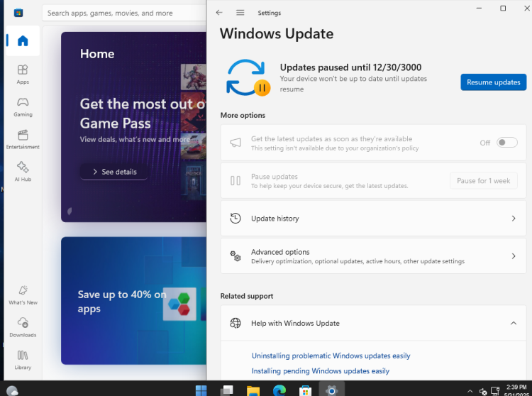Click the Store search box
This screenshot has height=396, width=532.
[124, 13]
